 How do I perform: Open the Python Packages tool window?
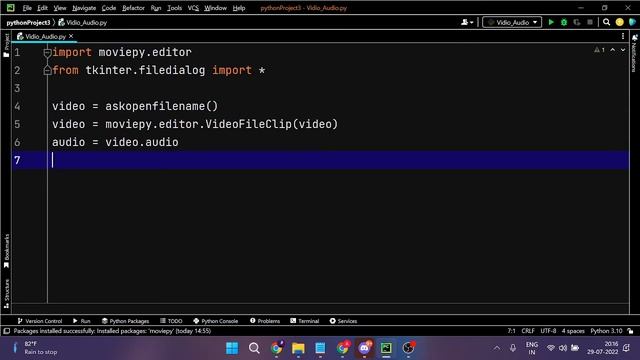(125, 321)
